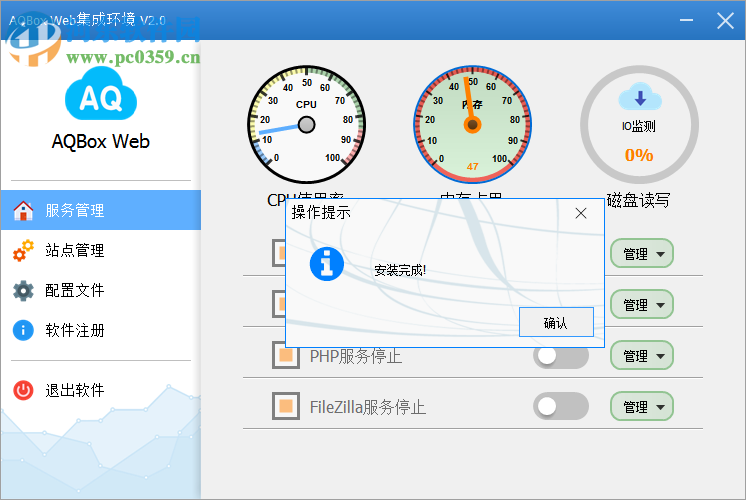The image size is (746, 500).
Task: Click the disk IO monitor ring
Action: [639, 124]
